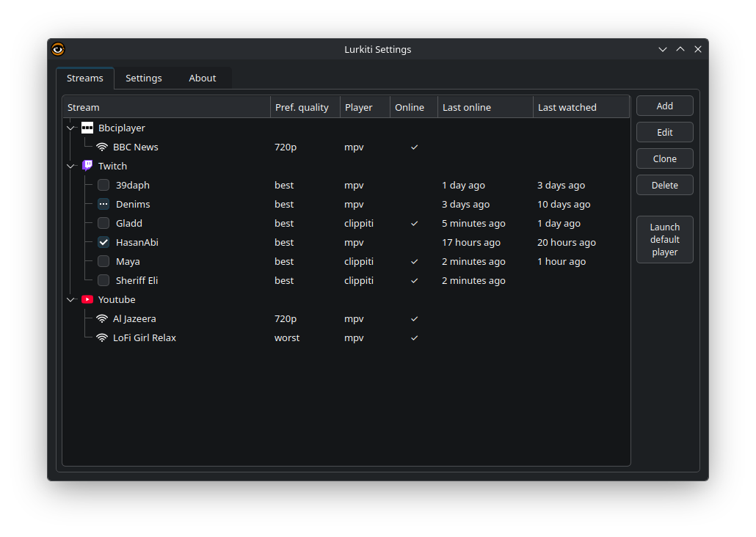Open the Settings tab
Screen dimensions: 756x537
tap(144, 78)
